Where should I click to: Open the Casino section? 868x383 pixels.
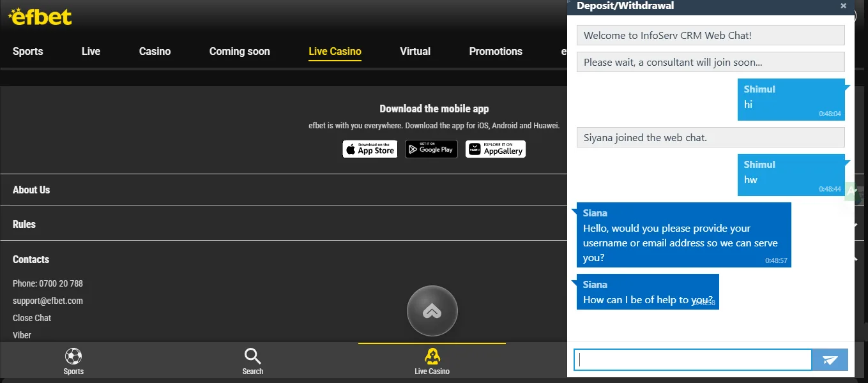pyautogui.click(x=155, y=51)
